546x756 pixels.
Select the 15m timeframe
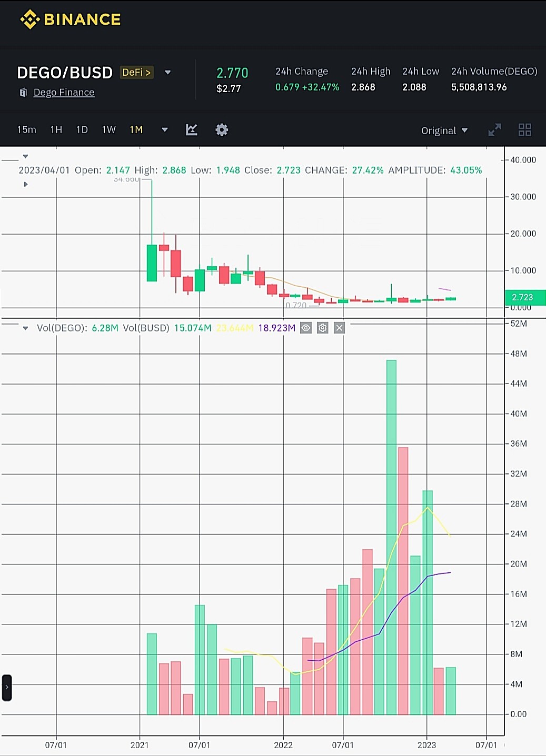27,129
